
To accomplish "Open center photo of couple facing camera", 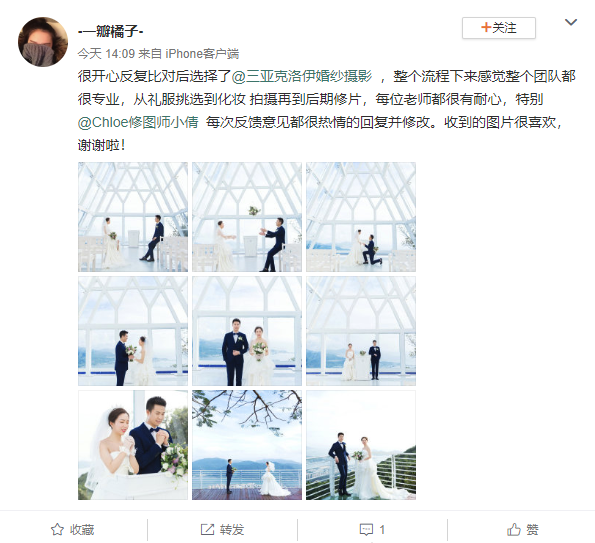I will (x=247, y=331).
